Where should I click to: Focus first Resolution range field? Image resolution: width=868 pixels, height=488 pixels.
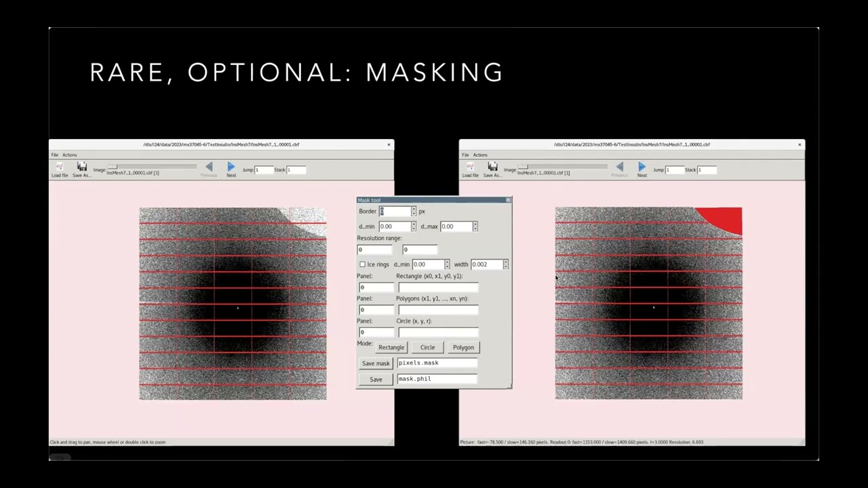[376, 249]
